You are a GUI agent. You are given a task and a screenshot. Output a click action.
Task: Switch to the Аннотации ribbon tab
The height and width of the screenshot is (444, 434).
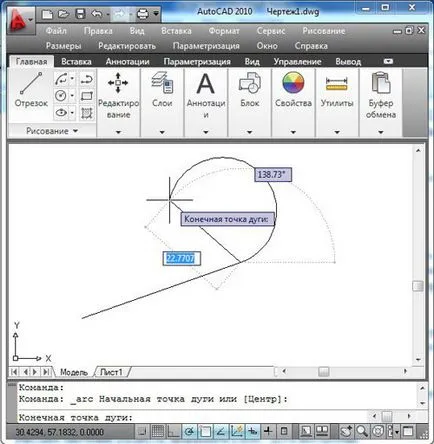(127, 62)
